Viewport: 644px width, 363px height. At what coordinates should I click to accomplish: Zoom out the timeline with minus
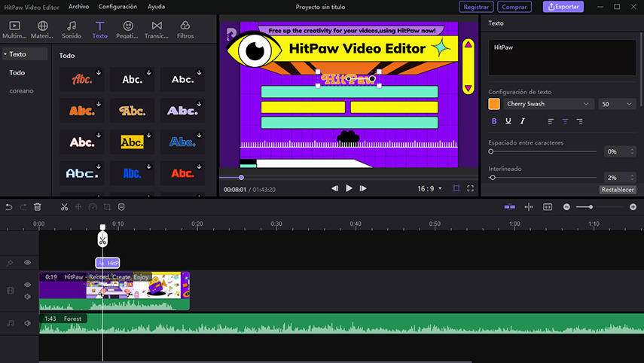click(x=566, y=207)
